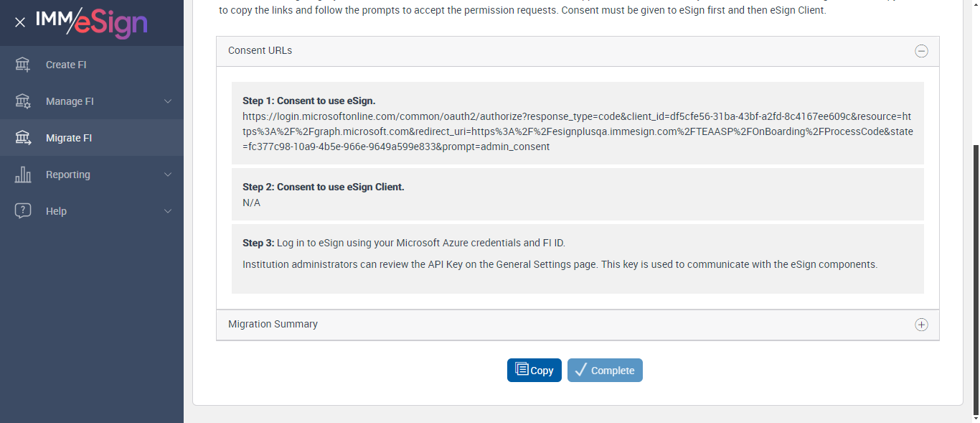
Task: Select the Migrate FI menu item
Action: point(69,138)
